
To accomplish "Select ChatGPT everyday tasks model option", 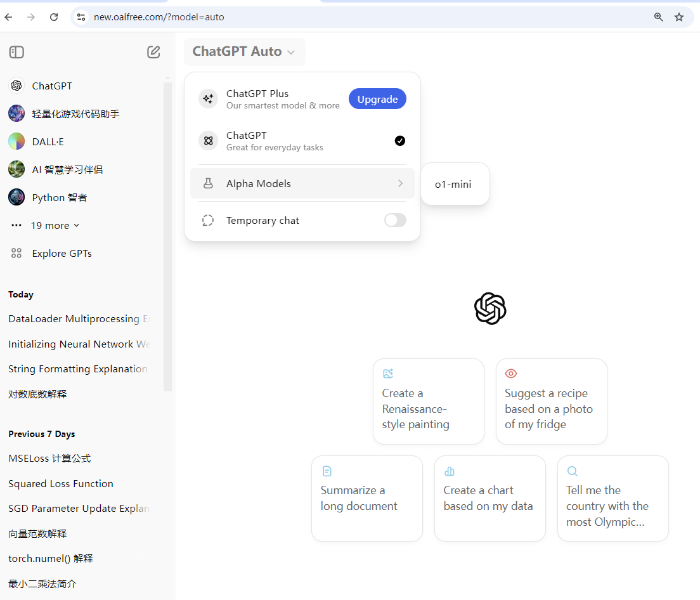I will click(x=302, y=141).
